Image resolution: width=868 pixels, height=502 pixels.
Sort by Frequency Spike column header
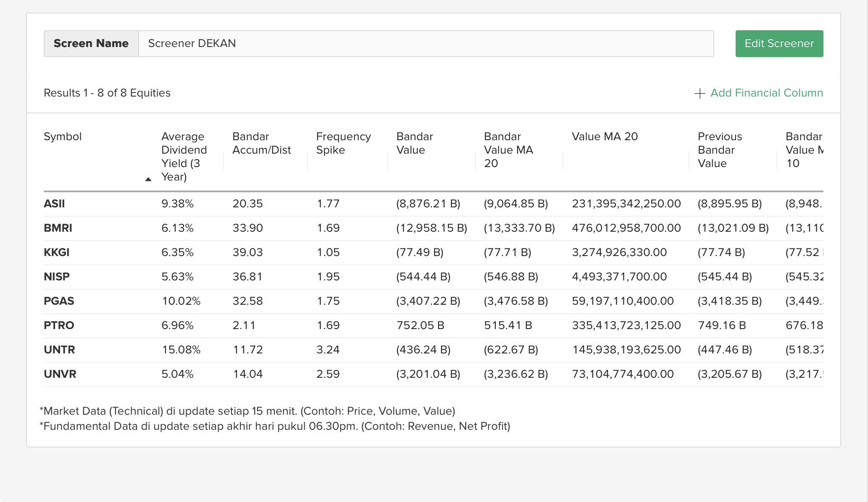pos(343,144)
